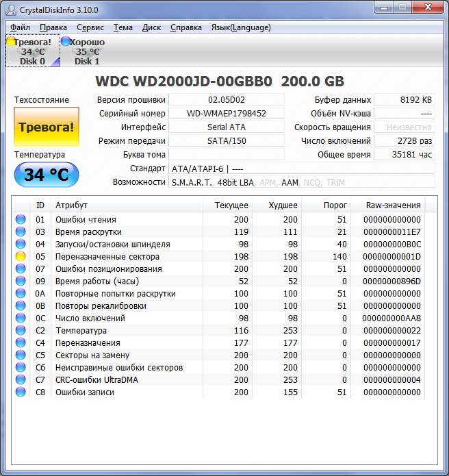Select raw value 000000000AA8
Viewport: 449px width, 476px height.
coord(392,318)
